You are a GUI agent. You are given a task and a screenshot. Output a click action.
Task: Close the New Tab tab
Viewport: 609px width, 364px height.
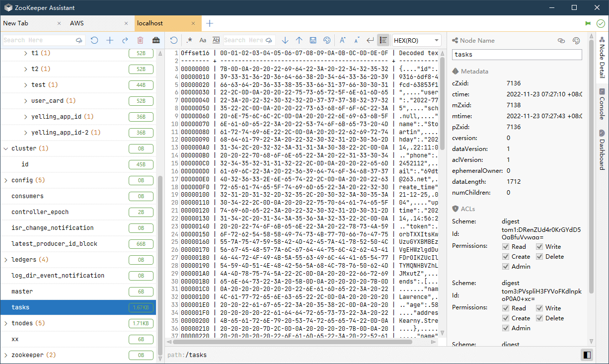60,23
